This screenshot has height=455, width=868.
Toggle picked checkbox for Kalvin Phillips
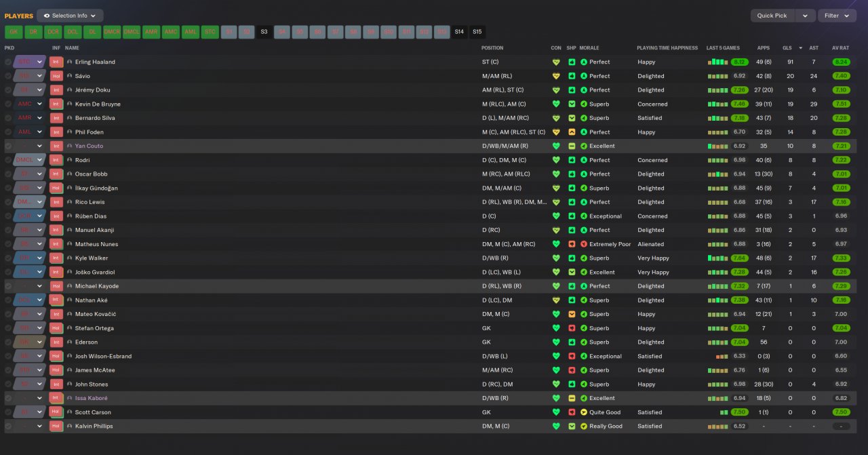tap(8, 427)
